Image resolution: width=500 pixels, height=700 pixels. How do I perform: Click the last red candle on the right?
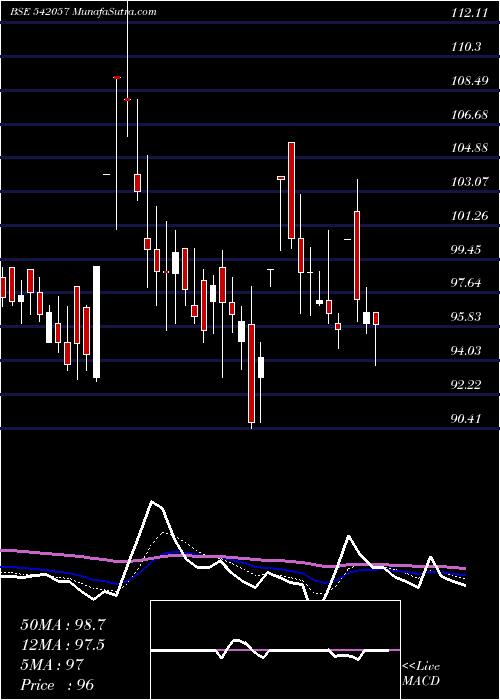coord(376,318)
